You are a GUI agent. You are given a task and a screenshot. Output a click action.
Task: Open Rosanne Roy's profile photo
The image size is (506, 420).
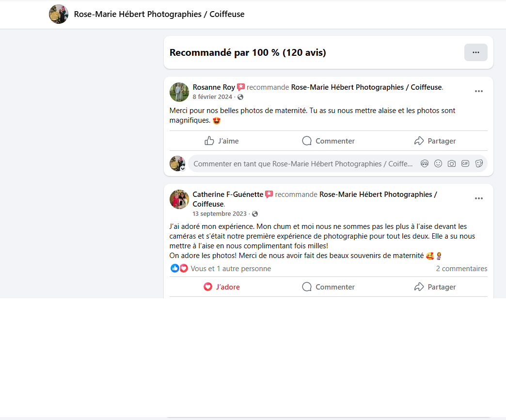click(x=179, y=92)
